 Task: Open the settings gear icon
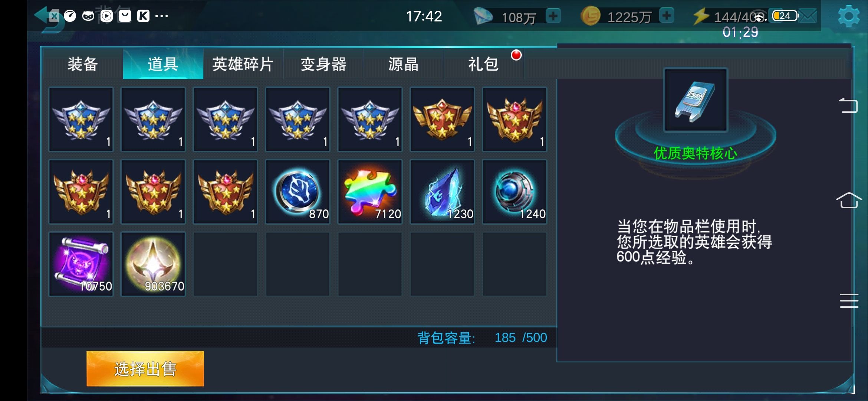click(849, 16)
